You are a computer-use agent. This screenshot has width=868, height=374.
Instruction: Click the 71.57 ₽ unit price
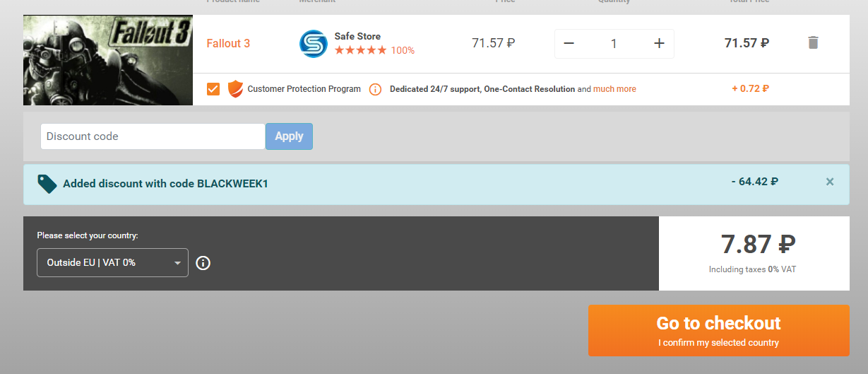(x=494, y=43)
